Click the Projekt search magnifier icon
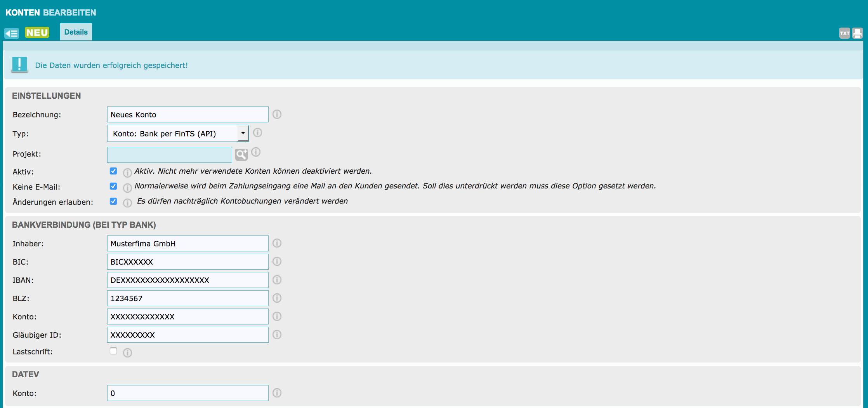868x408 pixels. 241,155
